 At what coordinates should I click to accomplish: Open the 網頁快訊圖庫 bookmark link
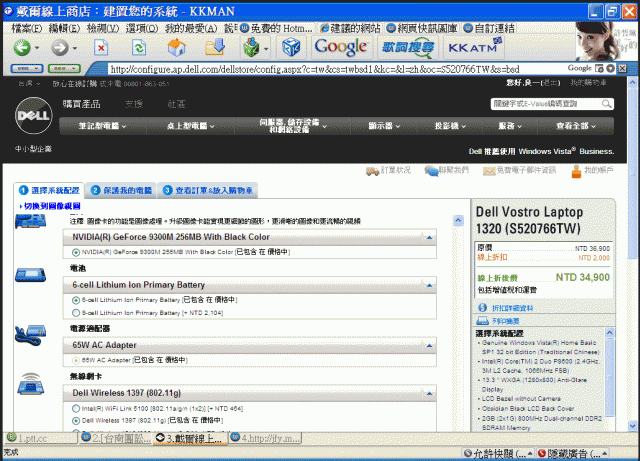[x=422, y=28]
